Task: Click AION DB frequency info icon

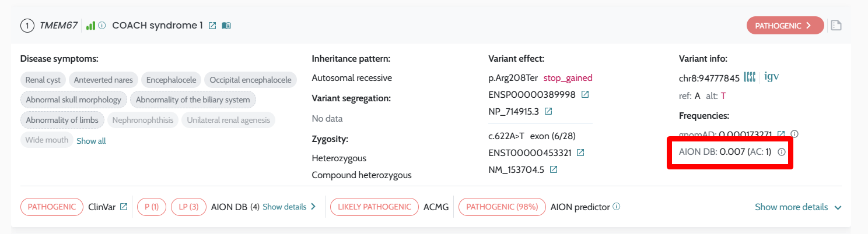Action: pos(782,152)
